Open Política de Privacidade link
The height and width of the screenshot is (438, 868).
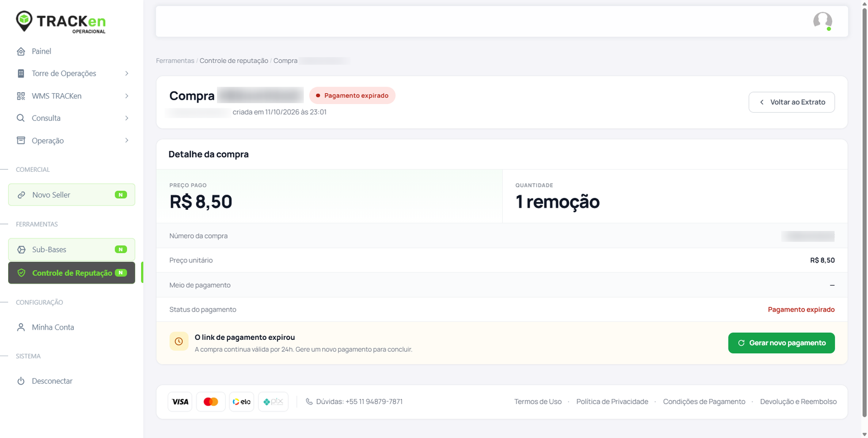612,402
